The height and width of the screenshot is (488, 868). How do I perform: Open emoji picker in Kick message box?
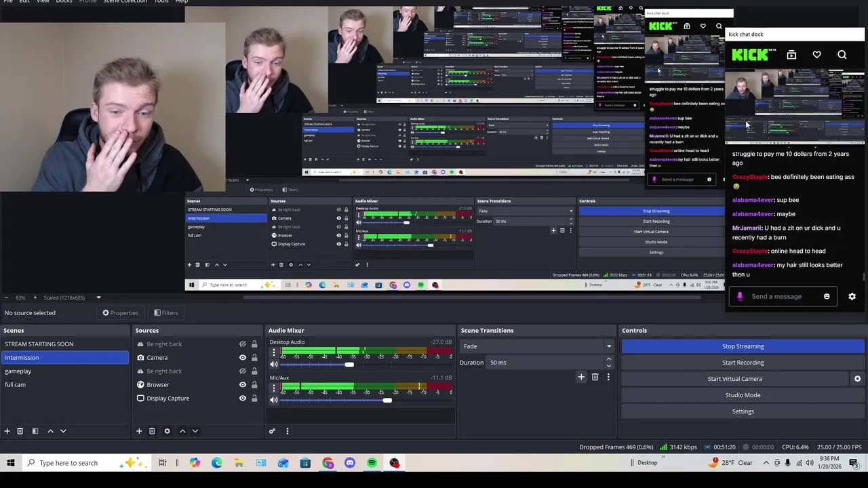coord(827,296)
